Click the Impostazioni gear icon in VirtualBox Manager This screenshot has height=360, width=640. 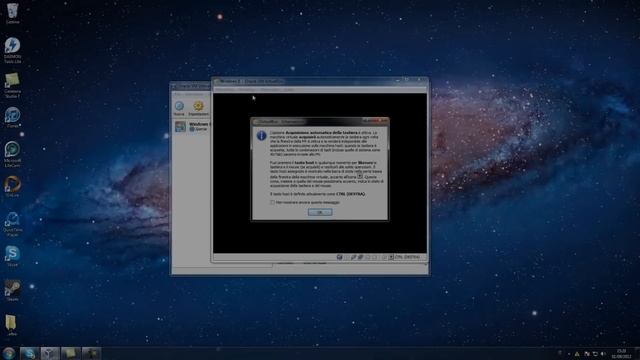198,106
